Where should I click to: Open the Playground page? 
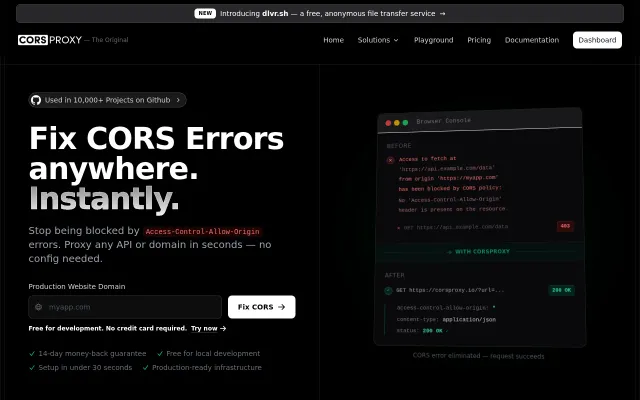433,40
